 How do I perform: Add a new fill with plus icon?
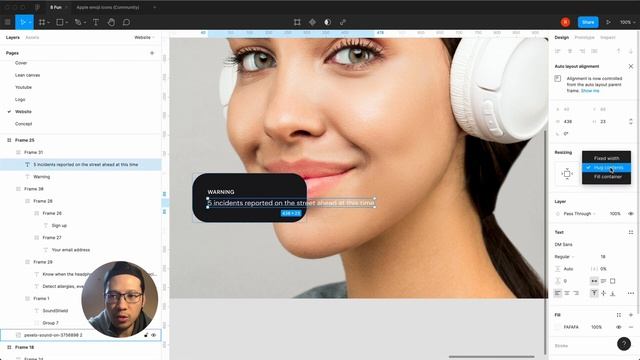(x=631, y=315)
